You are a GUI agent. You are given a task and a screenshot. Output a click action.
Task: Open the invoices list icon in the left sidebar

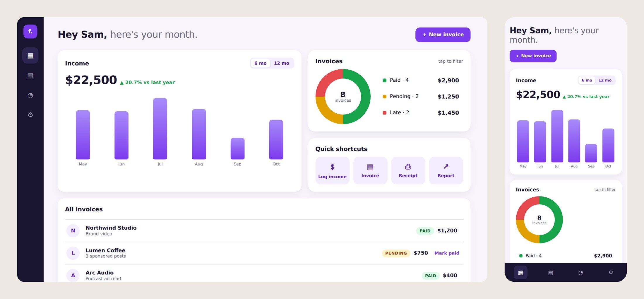tap(30, 76)
